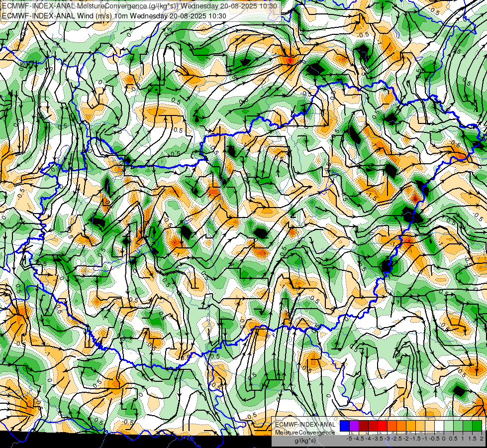Click the '2' value at the legend's right end
Image resolution: width=487 pixels, height=448 pixels.
click(482, 439)
